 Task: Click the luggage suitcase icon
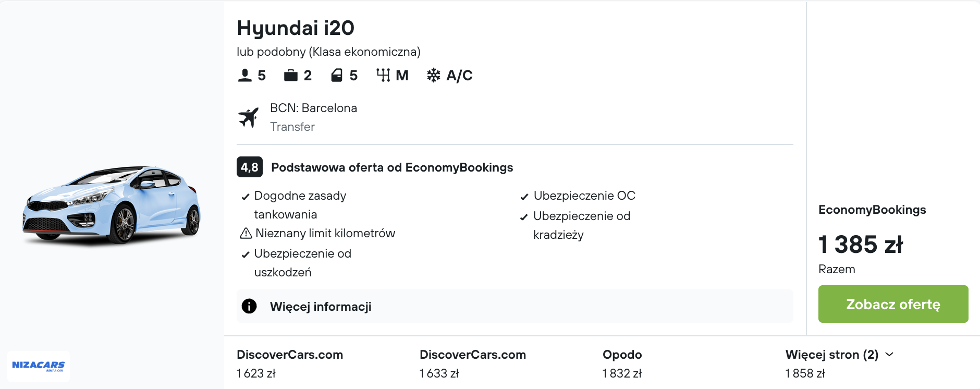(290, 76)
